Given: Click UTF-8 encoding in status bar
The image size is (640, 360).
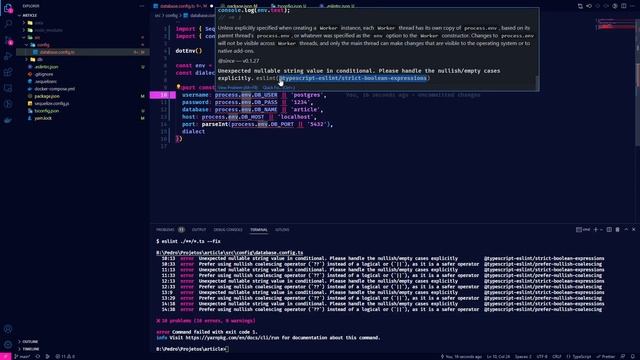Looking at the screenshot, I should 542,356.
